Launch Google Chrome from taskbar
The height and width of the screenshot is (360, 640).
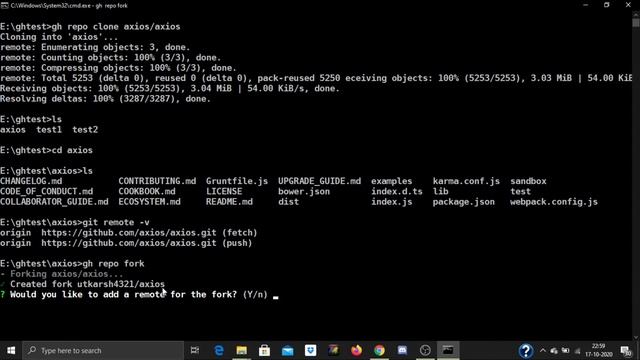pos(379,350)
